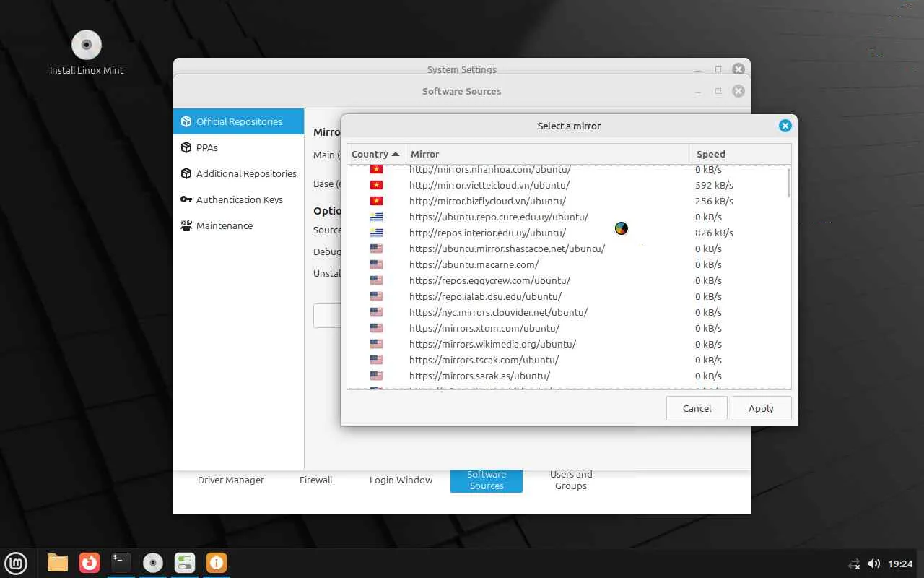Viewport: 924px width, 578px height.
Task: Click the Vietnam flag beside mirrors.nhanhoa.com
Action: (376, 169)
